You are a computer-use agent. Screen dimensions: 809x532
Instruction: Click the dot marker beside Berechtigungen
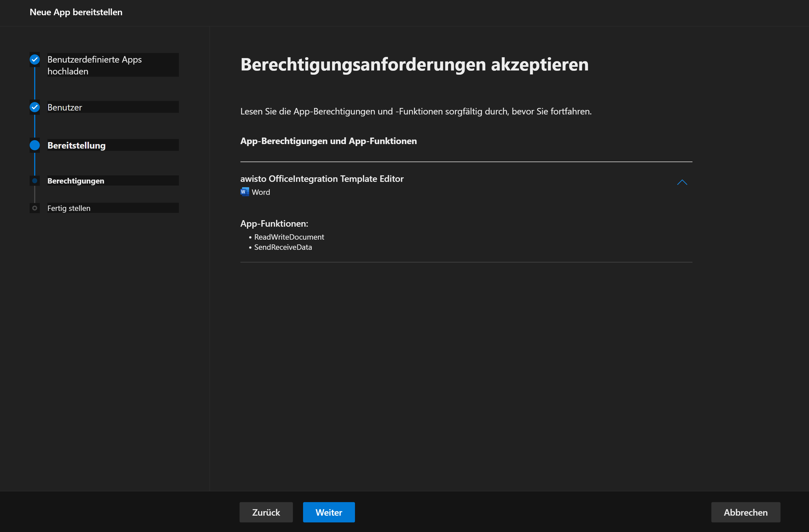point(35,181)
